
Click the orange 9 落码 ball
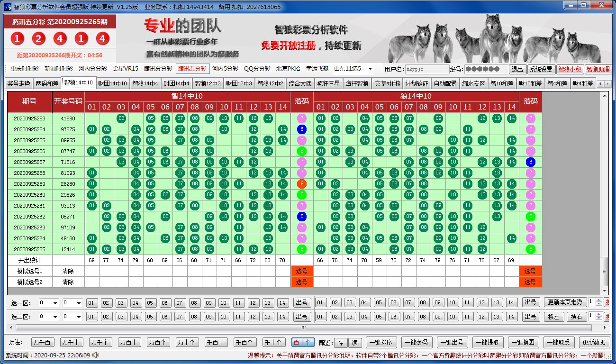302,184
